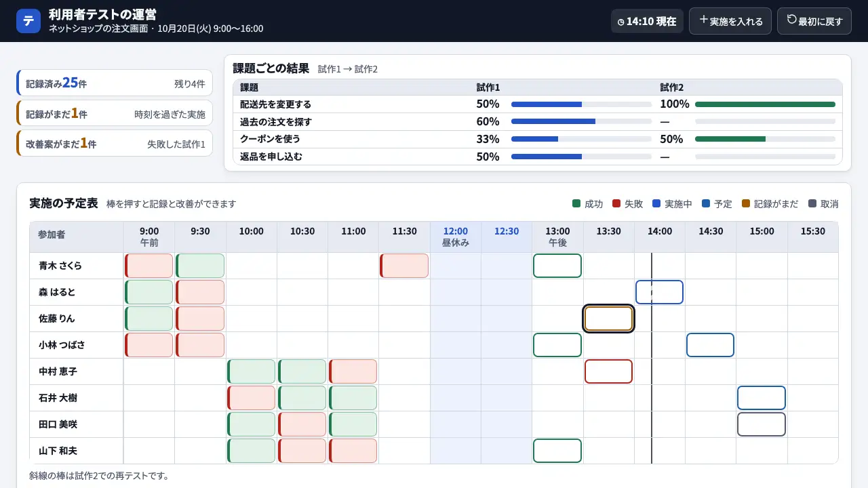Image resolution: width=868 pixels, height=488 pixels.
Task: Click the green 成功 legend swatch
Action: click(x=576, y=203)
